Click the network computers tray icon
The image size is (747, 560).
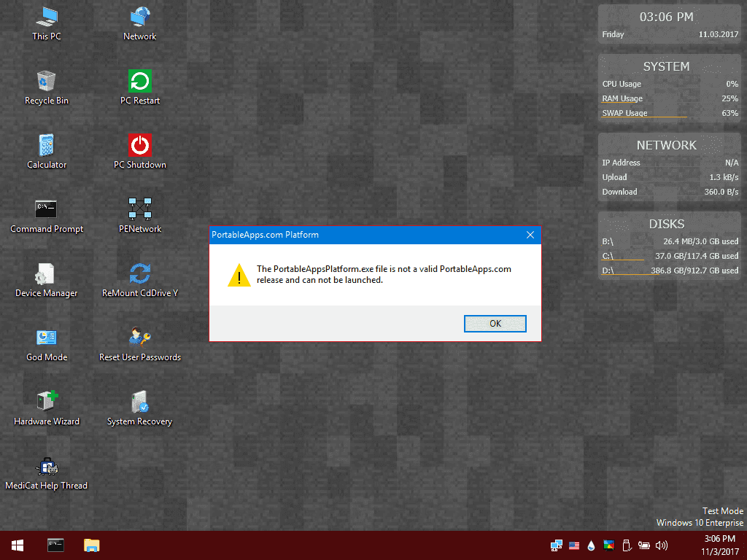pos(556,545)
